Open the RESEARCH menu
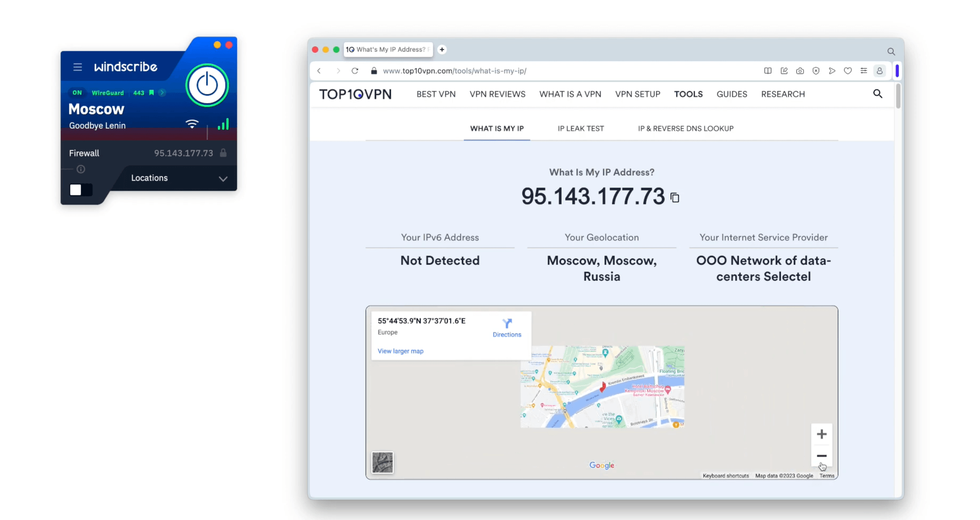Image resolution: width=980 pixels, height=520 pixels. pyautogui.click(x=783, y=94)
